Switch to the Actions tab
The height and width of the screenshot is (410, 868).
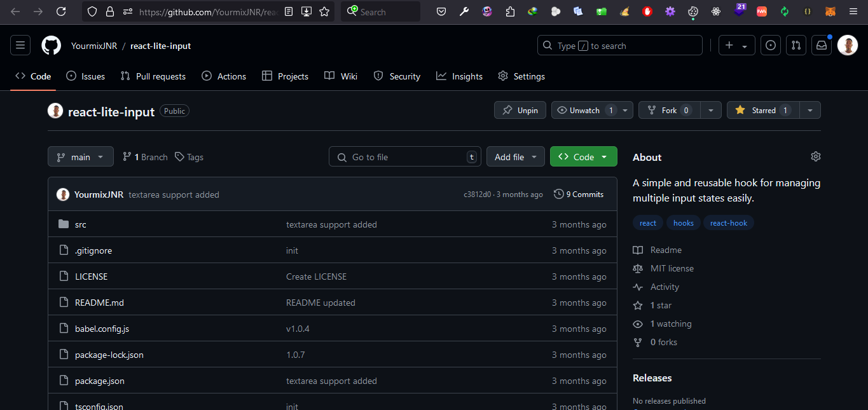pyautogui.click(x=224, y=76)
